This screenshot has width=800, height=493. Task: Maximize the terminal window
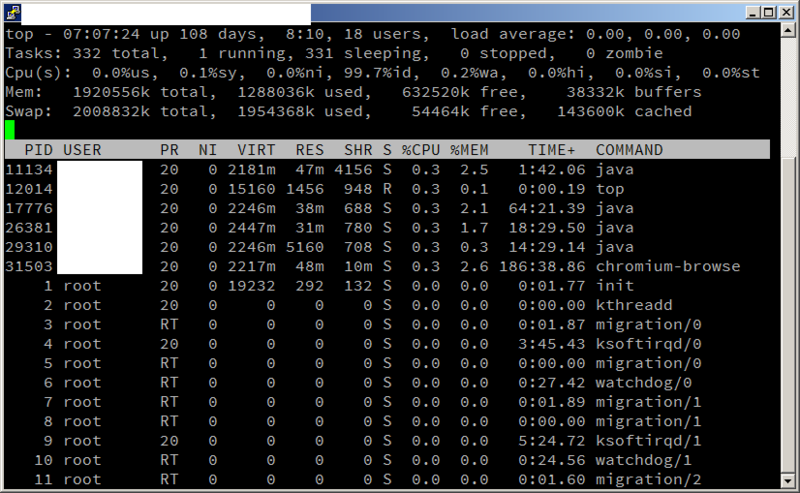coord(769,12)
